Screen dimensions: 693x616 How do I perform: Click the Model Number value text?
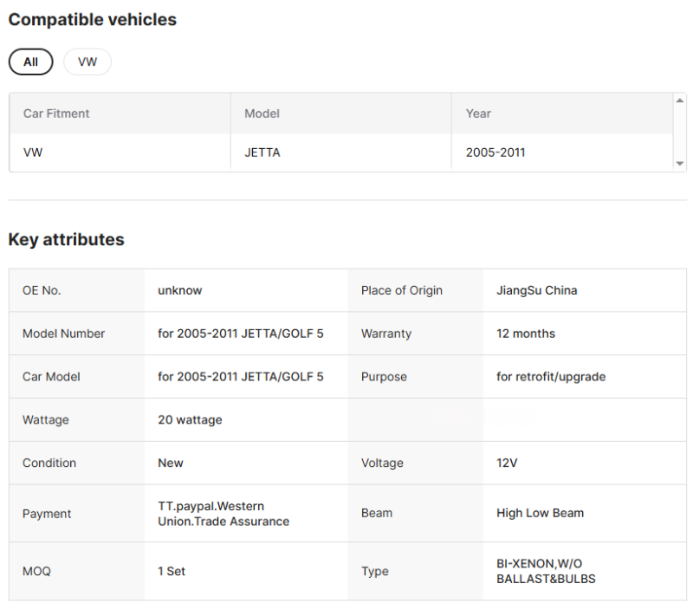[x=240, y=334]
